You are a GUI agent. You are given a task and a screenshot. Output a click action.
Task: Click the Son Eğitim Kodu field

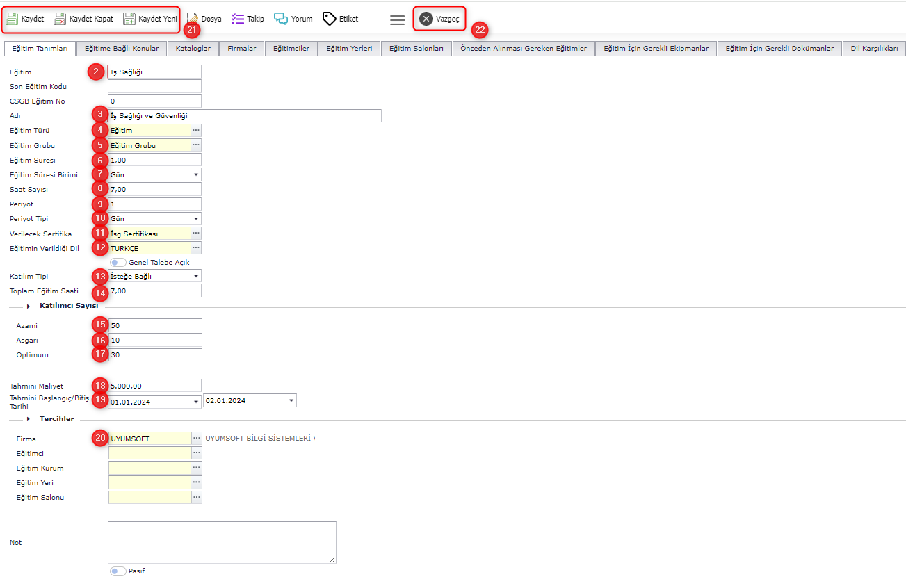(x=154, y=86)
